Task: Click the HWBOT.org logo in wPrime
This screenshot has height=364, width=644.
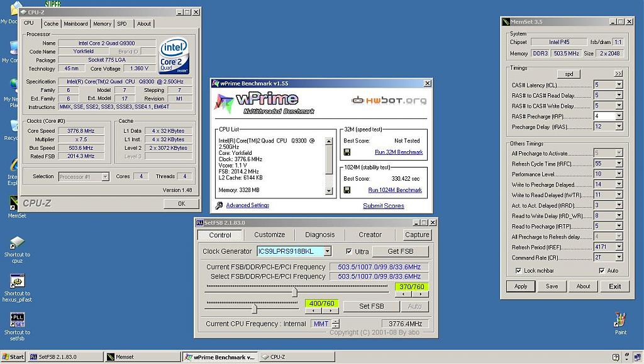Action: [x=389, y=100]
